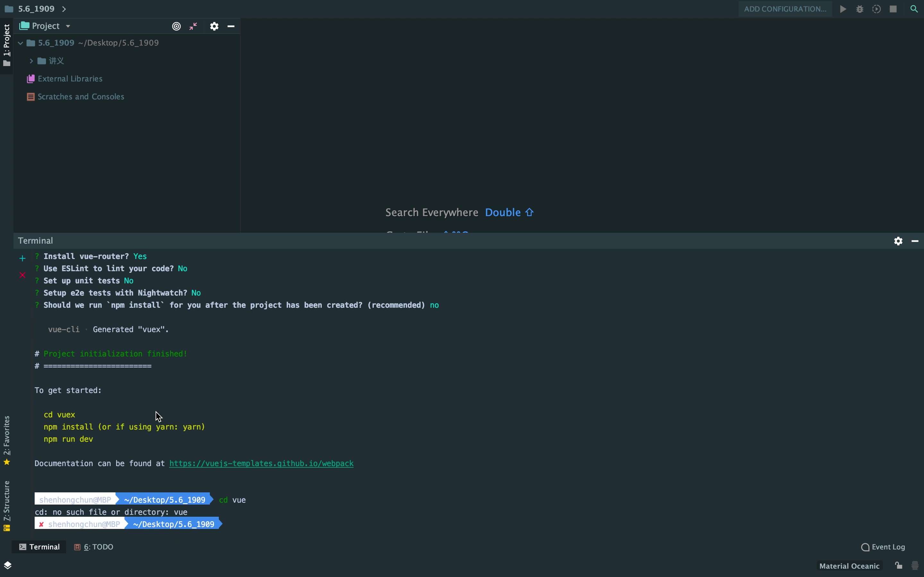Click Add Configuration button
Screen dimensions: 924x577
coord(785,9)
